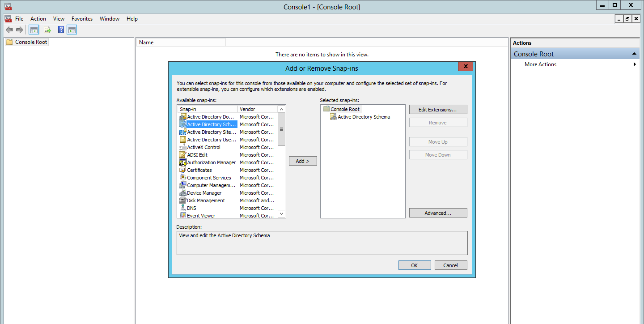Click the description text box

click(322, 243)
